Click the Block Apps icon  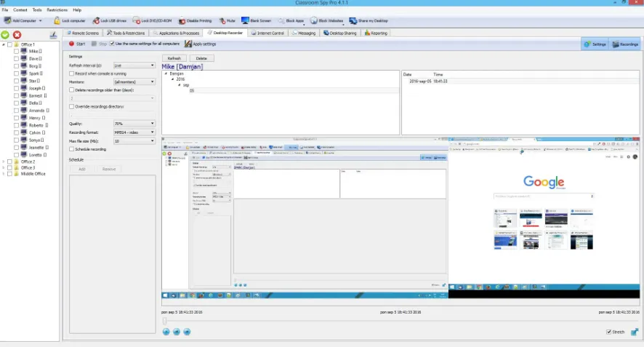[281, 20]
